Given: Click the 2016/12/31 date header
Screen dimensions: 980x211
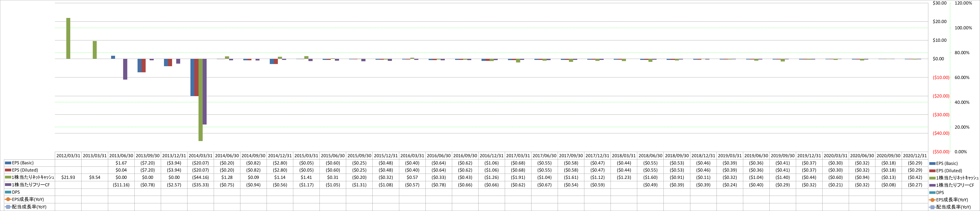Looking at the screenshot, I should coord(492,156).
